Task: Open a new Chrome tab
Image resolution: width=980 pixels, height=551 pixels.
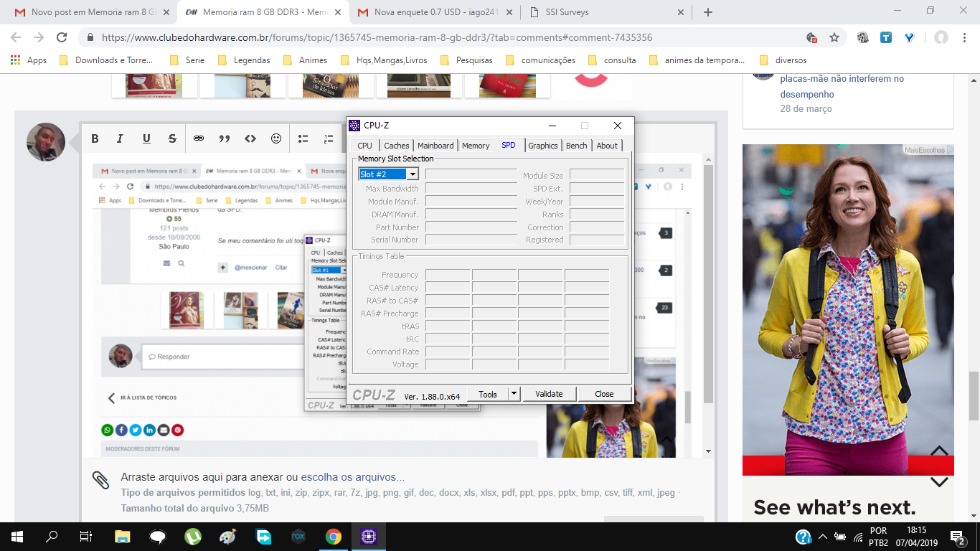Action: 708,12
